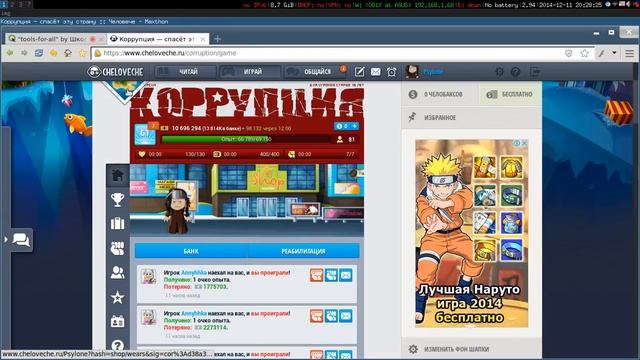Click the CHELOVECHE site logo
Screen dimensions: 640x360
pos(115,72)
